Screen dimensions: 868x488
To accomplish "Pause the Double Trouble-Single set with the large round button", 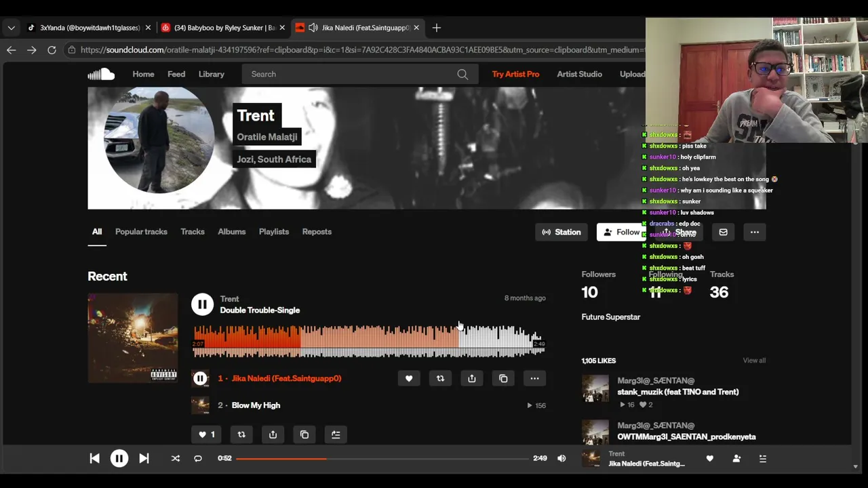I will [202, 304].
